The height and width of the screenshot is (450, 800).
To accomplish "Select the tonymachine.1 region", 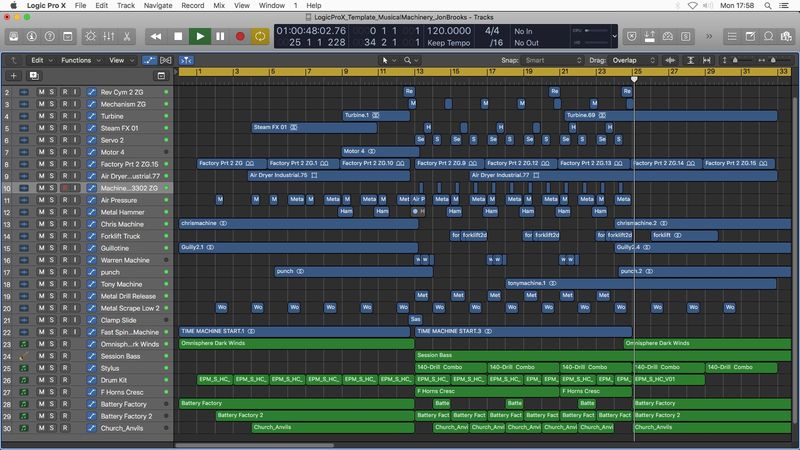I will click(641, 283).
